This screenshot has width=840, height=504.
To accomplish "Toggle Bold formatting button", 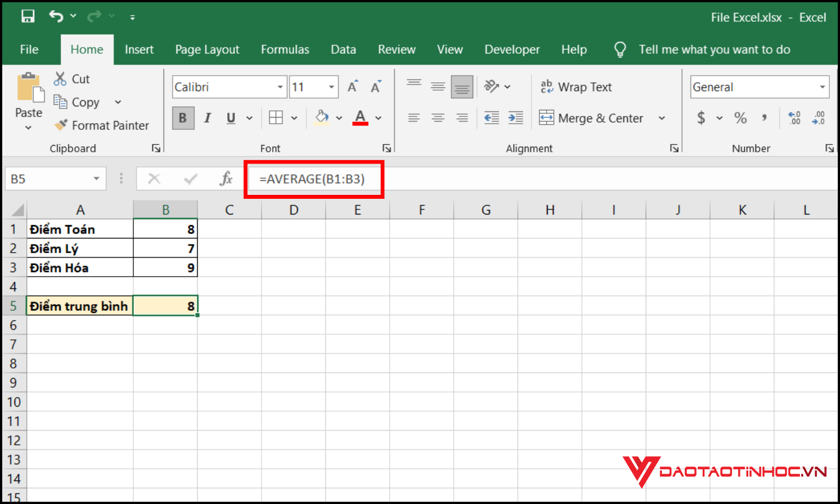I will pyautogui.click(x=183, y=118).
